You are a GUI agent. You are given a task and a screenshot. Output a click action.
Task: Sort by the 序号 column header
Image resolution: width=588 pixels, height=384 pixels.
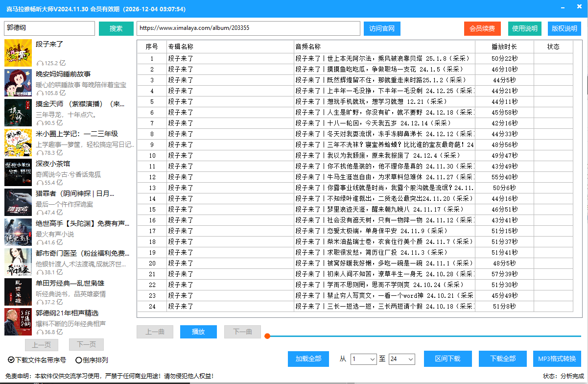pos(152,47)
